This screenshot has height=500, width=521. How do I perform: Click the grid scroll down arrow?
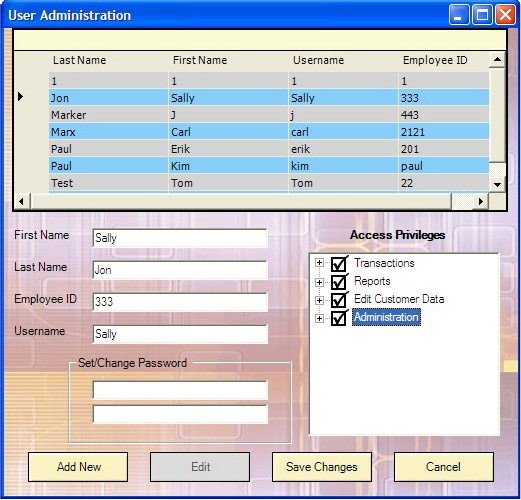point(497,184)
